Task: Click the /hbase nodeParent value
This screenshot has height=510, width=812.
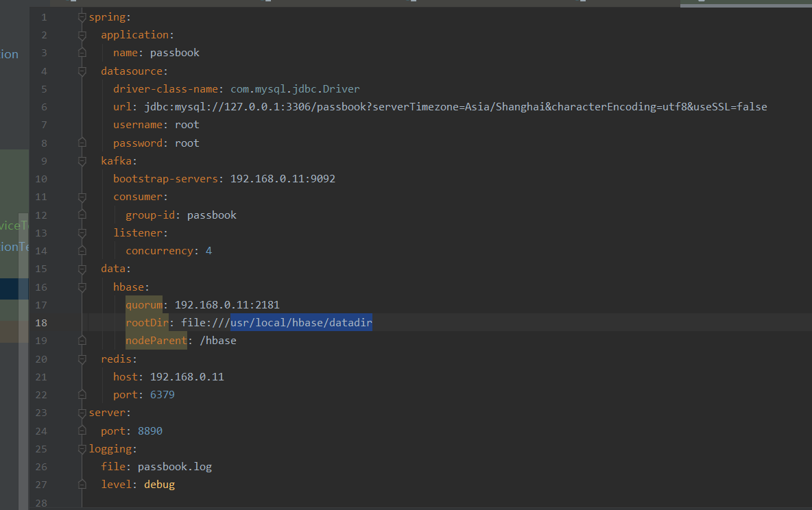Action: coord(218,341)
